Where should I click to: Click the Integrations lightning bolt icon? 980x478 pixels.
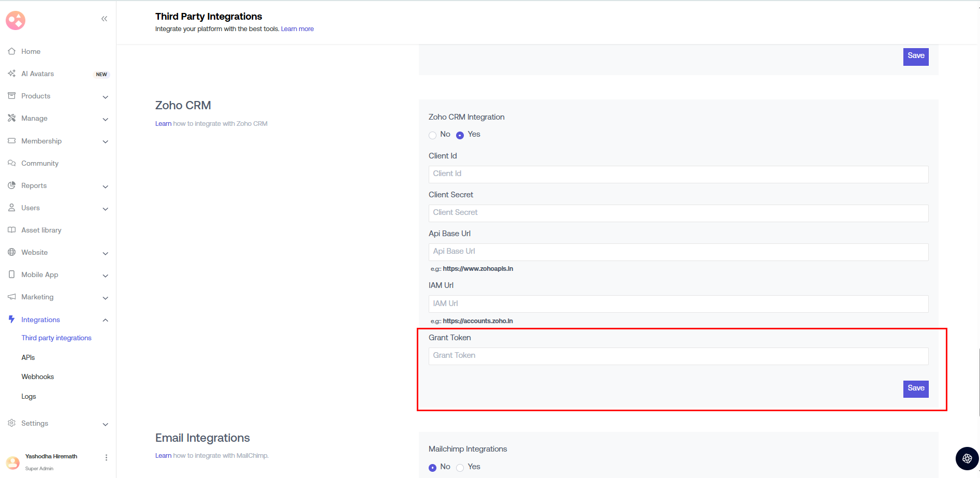click(11, 320)
